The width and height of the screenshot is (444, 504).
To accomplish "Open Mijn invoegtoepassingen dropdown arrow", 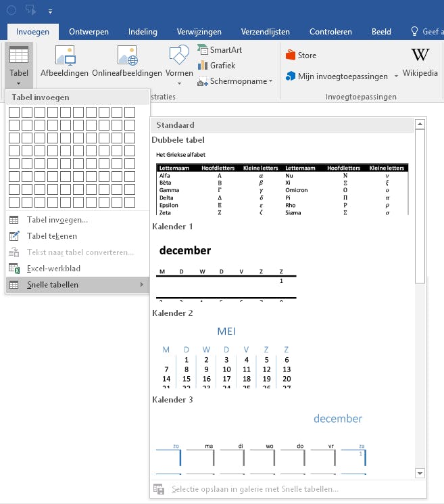I will 396,76.
